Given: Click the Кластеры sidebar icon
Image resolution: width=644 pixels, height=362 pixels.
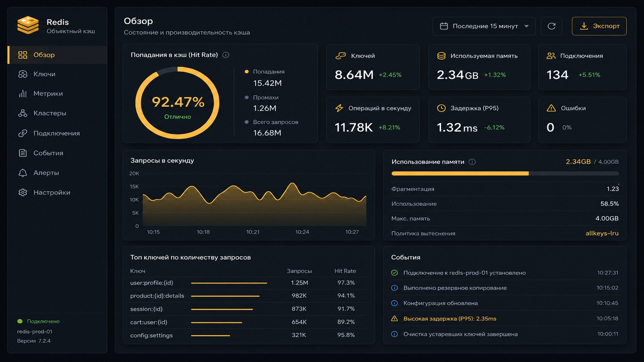Looking at the screenshot, I should click(x=23, y=113).
